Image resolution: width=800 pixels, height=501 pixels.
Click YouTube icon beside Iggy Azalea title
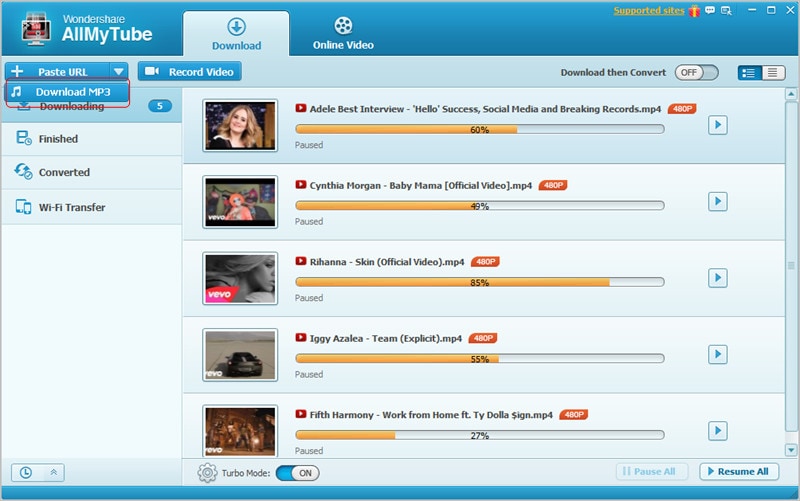301,338
